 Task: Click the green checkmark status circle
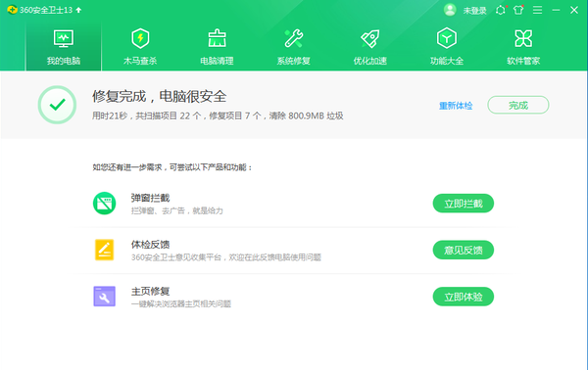click(57, 105)
